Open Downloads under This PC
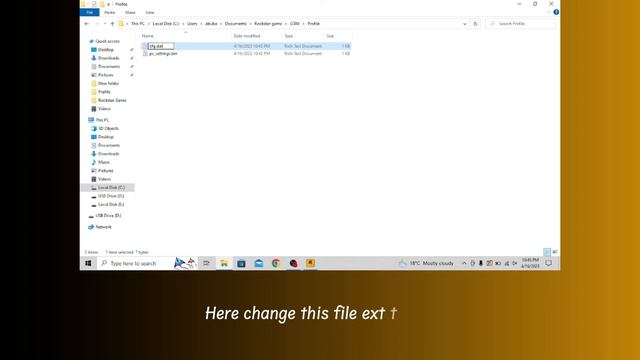 click(x=108, y=154)
